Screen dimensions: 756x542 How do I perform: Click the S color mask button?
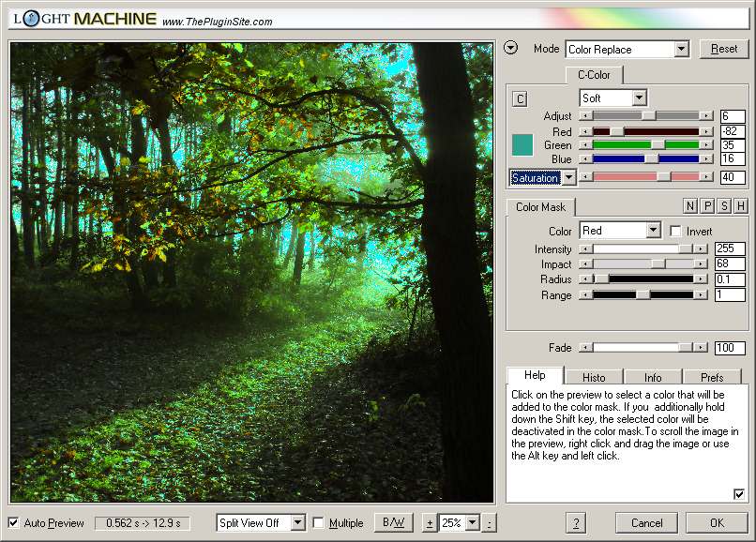click(724, 206)
